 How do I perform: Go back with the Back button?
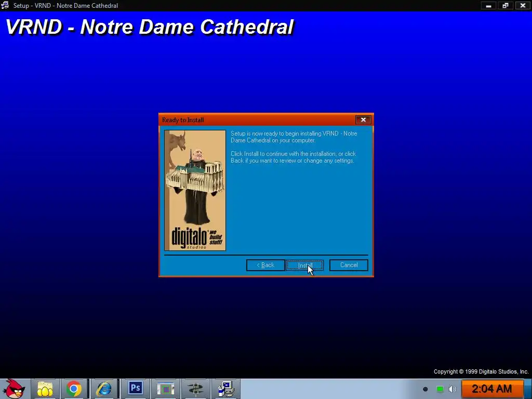pyautogui.click(x=265, y=265)
